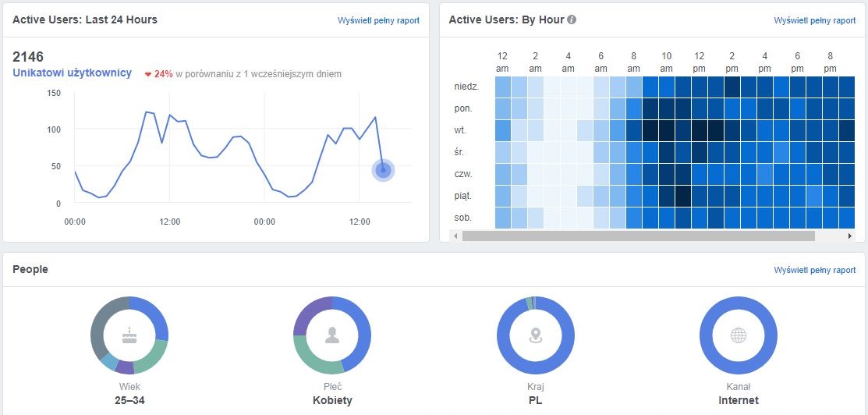The height and width of the screenshot is (415, 868).
Task: Click the Kraj country donut chart ring
Action: point(535,335)
